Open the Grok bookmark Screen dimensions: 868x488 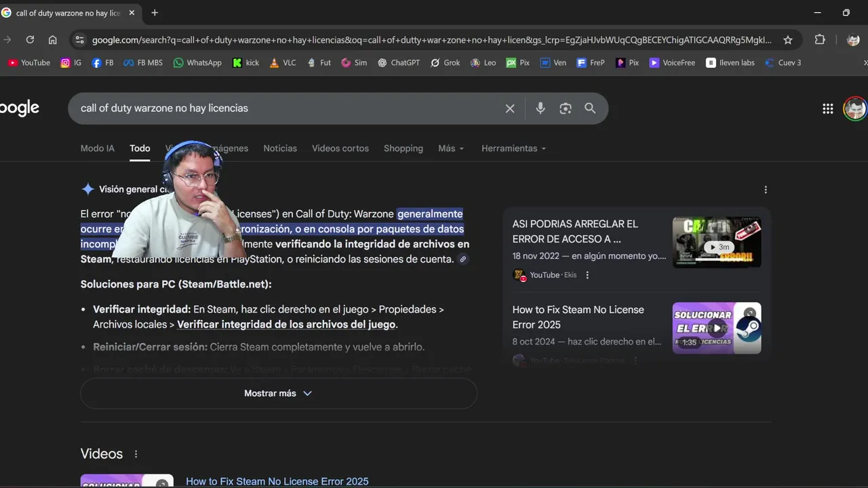tap(446, 62)
